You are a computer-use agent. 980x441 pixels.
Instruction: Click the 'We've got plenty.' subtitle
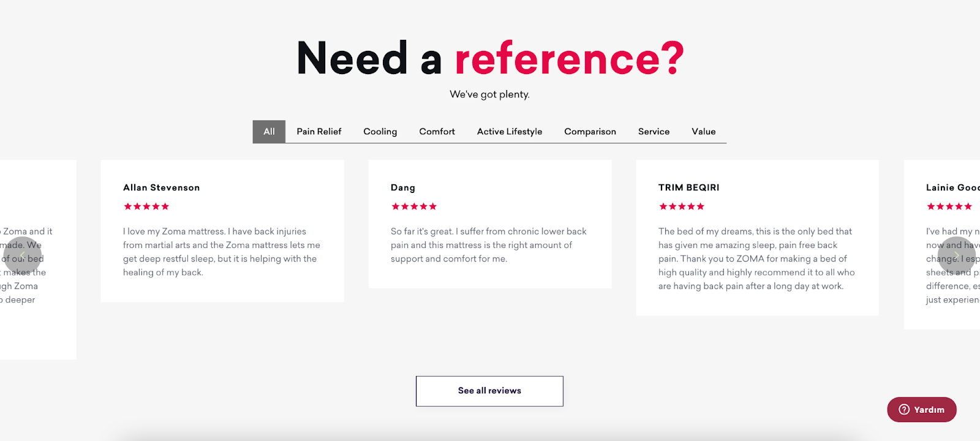click(490, 94)
